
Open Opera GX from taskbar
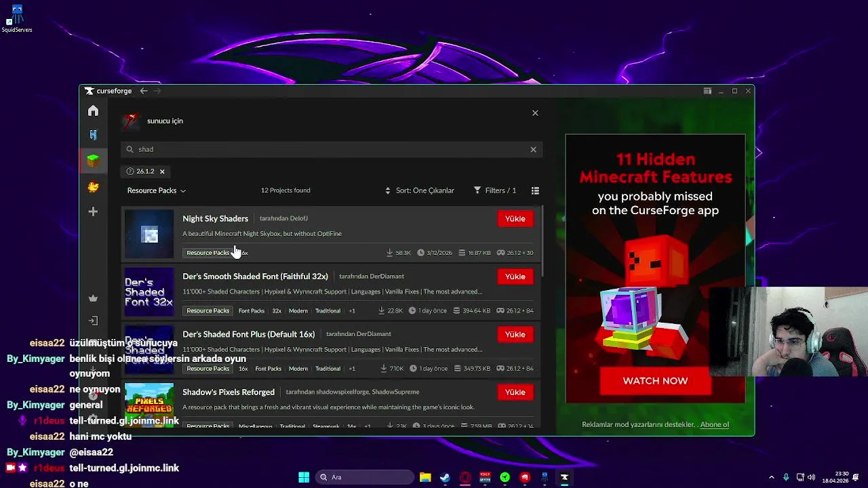pos(465,477)
